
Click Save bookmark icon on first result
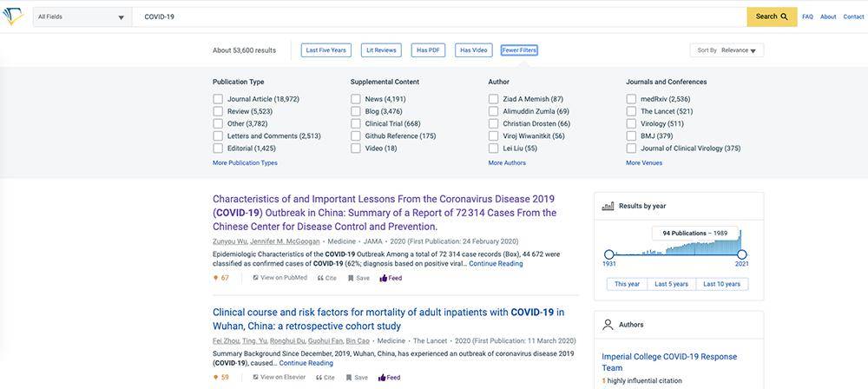tap(351, 278)
